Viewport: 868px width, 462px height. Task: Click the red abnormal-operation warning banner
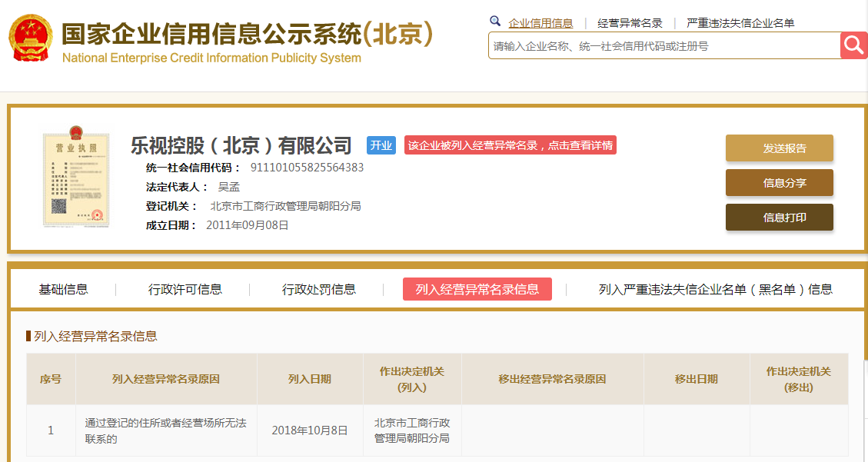510,145
